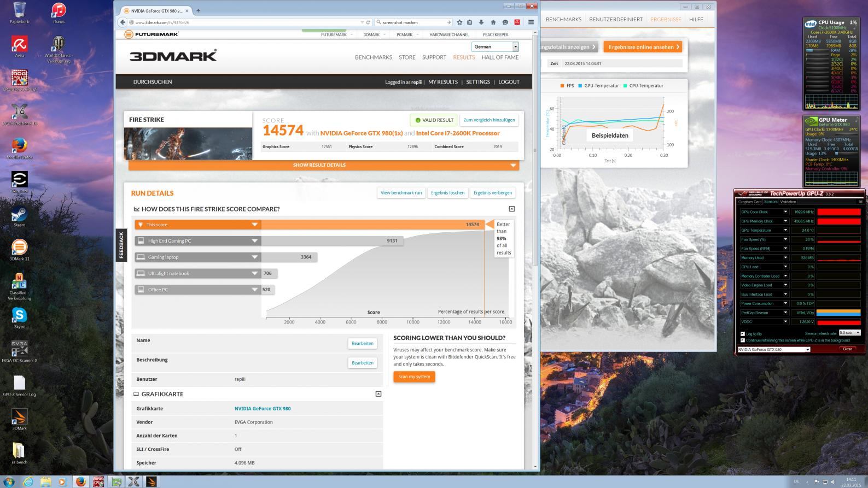Image resolution: width=868 pixels, height=488 pixels.
Task: Collapse the score comparison section toggle
Action: (x=511, y=209)
